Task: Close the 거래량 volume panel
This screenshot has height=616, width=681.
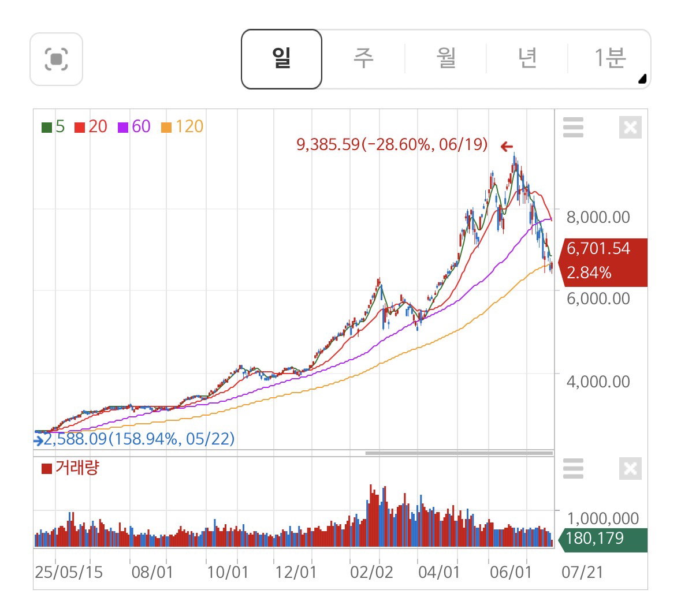Action: point(630,468)
